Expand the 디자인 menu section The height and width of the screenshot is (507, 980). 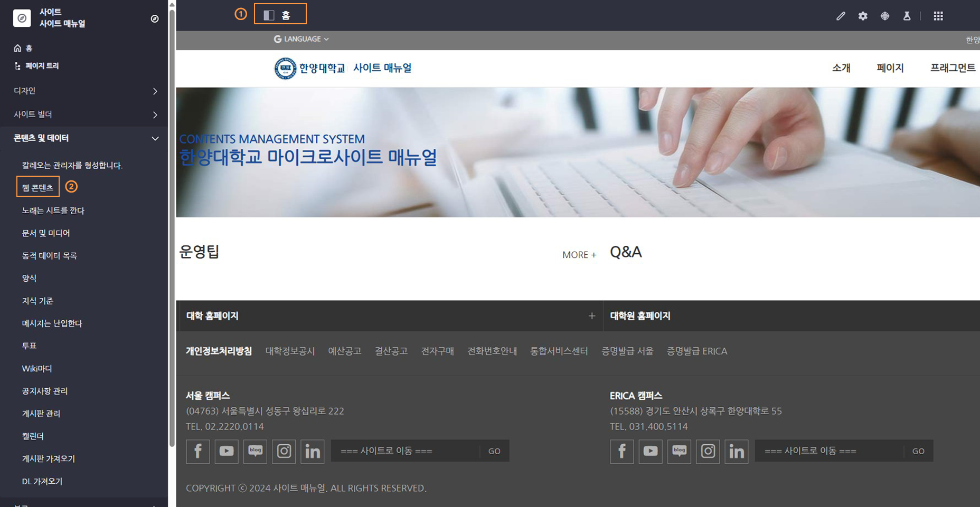click(84, 91)
